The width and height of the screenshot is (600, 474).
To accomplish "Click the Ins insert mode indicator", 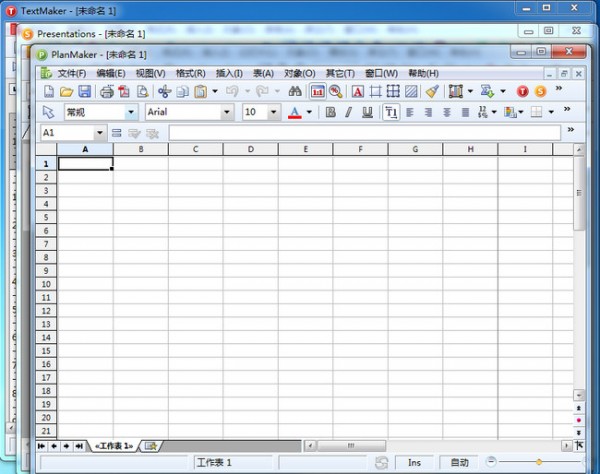I will (x=414, y=463).
